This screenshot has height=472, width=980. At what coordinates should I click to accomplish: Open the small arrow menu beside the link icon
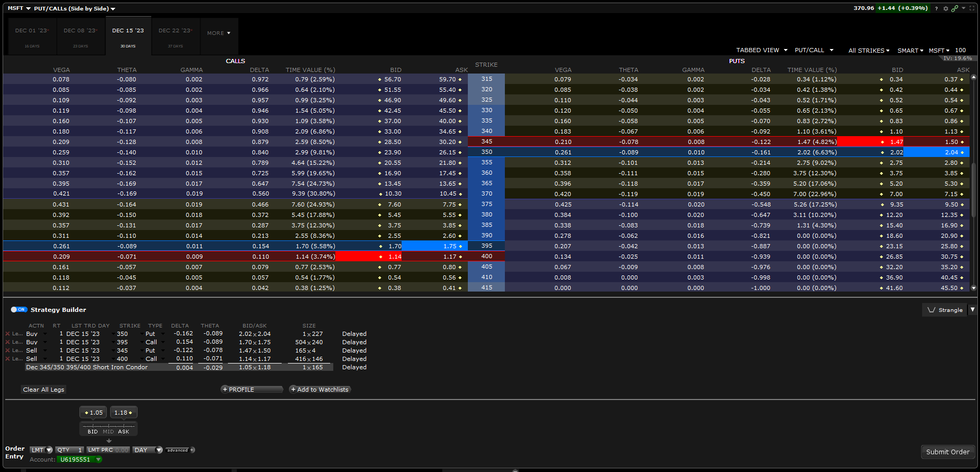click(x=963, y=8)
